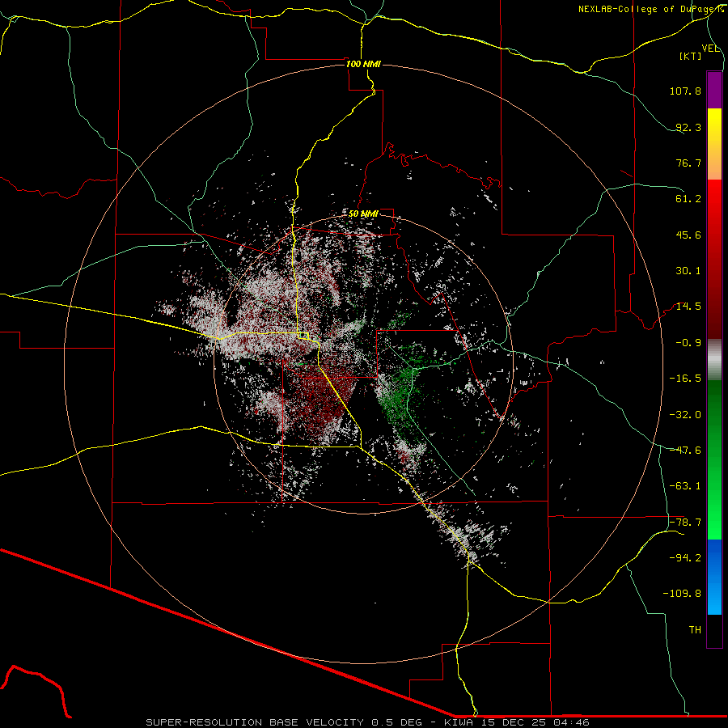Click the blue segment of the color bar
The image size is (728, 728).
coord(714,577)
